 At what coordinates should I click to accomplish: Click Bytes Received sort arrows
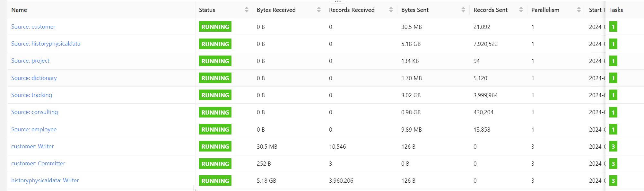[x=319, y=10]
